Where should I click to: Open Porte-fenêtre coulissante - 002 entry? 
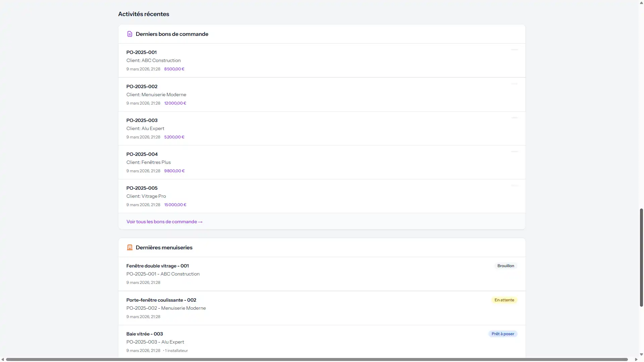click(161, 300)
